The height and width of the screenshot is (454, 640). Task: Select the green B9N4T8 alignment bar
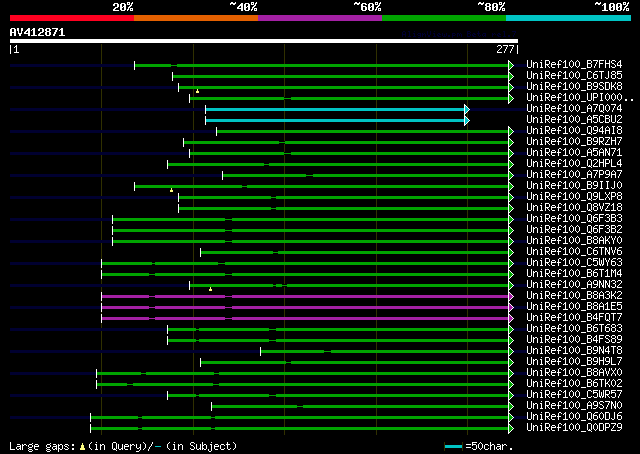tap(385, 352)
